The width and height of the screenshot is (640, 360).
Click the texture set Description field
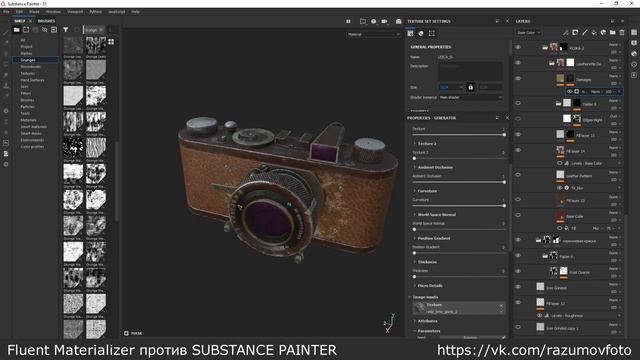point(470,72)
